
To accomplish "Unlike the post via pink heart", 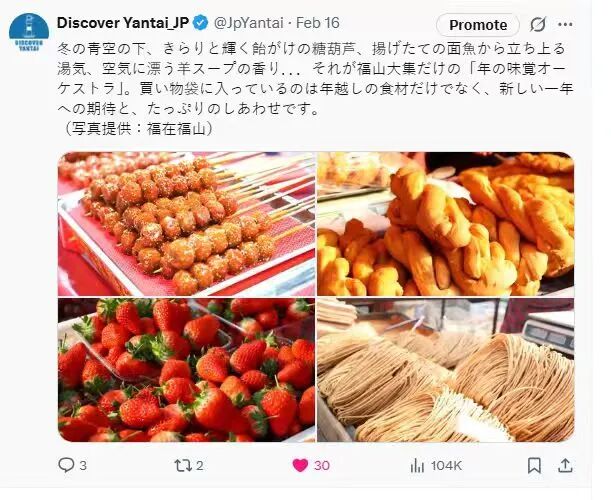I will (x=300, y=465).
